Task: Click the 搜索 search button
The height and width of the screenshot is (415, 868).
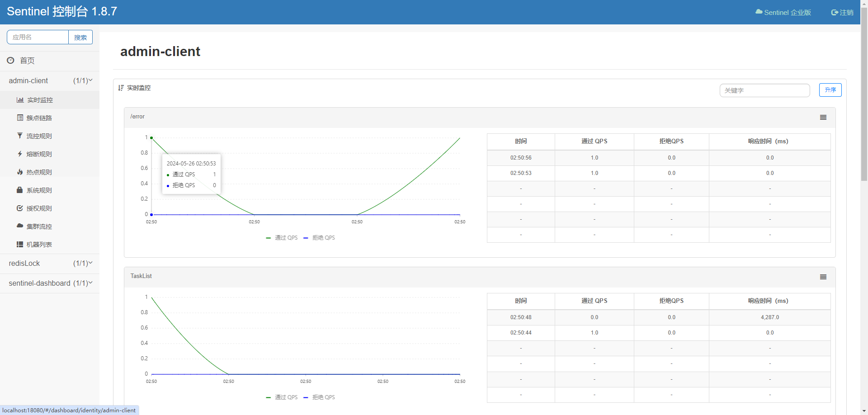Action: coord(80,37)
